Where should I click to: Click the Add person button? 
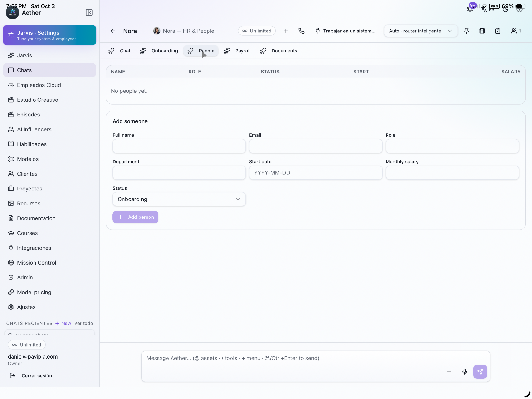(135, 217)
